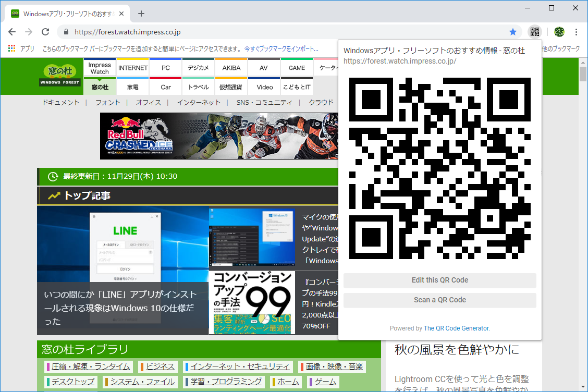
Task: Toggle the bookmark star for this page
Action: [x=512, y=32]
